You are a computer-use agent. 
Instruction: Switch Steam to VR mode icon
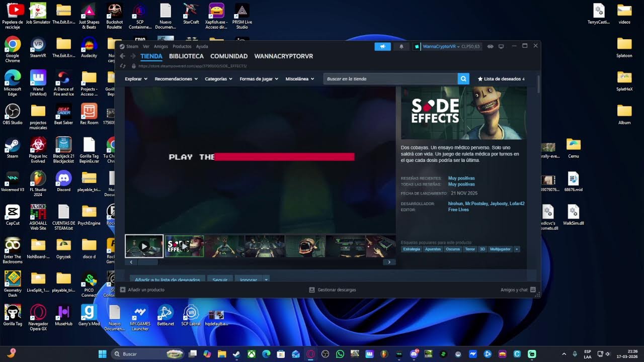coord(491,46)
